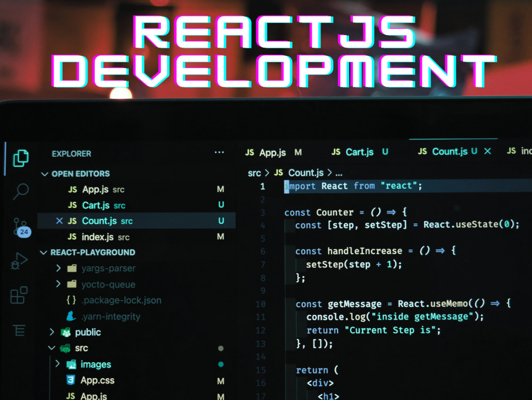Open Source Control with 24 badge
This screenshot has height=400, width=532.
[22, 227]
